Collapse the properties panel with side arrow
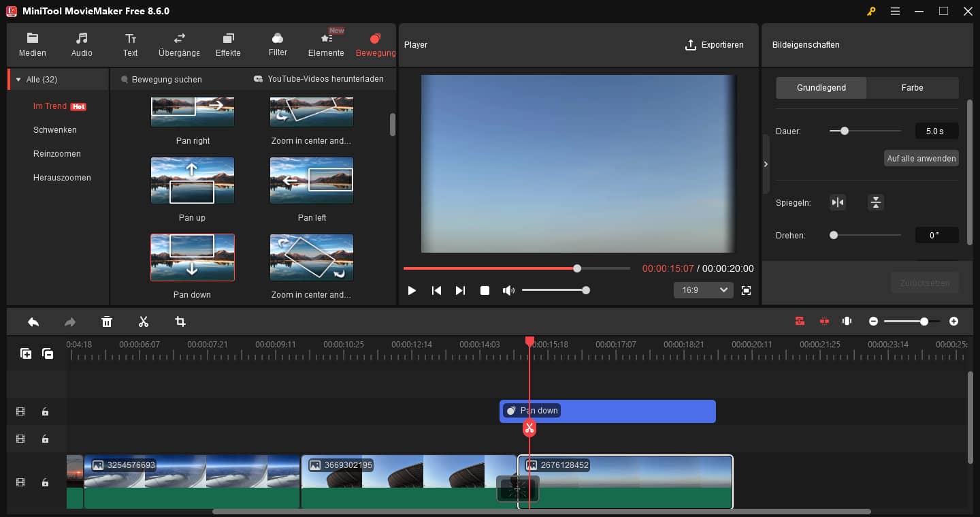The image size is (980, 517). coord(766,164)
